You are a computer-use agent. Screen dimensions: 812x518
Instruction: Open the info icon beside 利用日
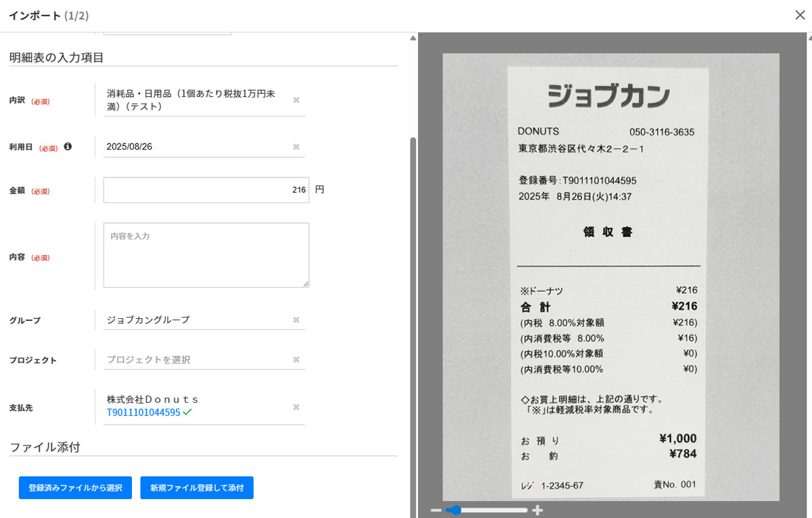coord(68,146)
